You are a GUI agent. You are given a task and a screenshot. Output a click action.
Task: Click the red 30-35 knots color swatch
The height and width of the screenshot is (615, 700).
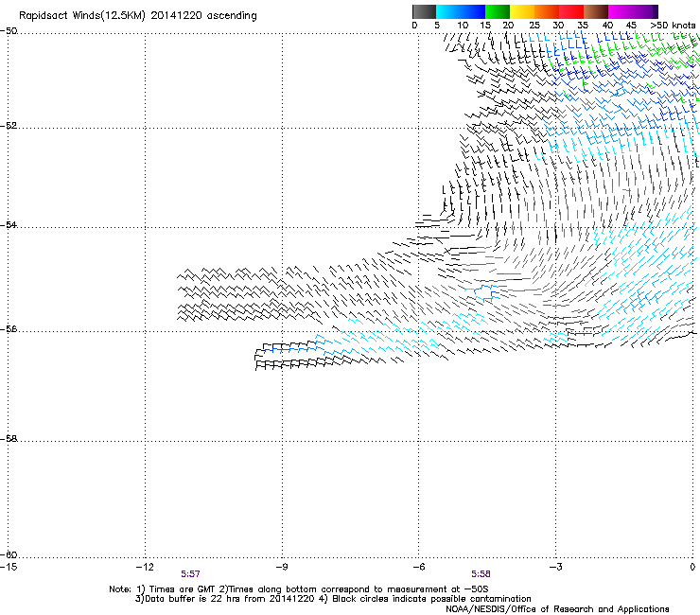point(571,11)
